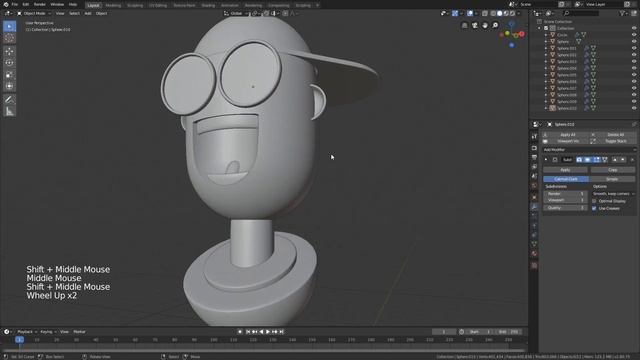This screenshot has height=360, width=640.
Task: Click the modifier Copy button
Action: coord(613,170)
